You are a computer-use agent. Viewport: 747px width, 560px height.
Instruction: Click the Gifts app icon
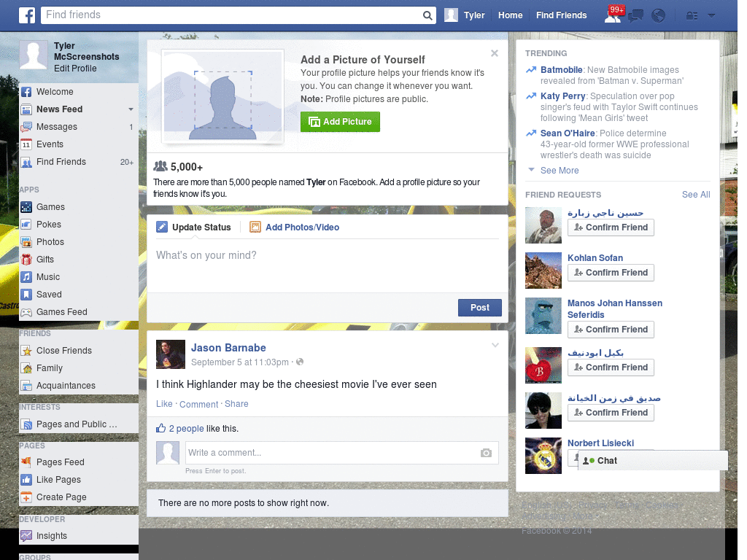pyautogui.click(x=26, y=260)
